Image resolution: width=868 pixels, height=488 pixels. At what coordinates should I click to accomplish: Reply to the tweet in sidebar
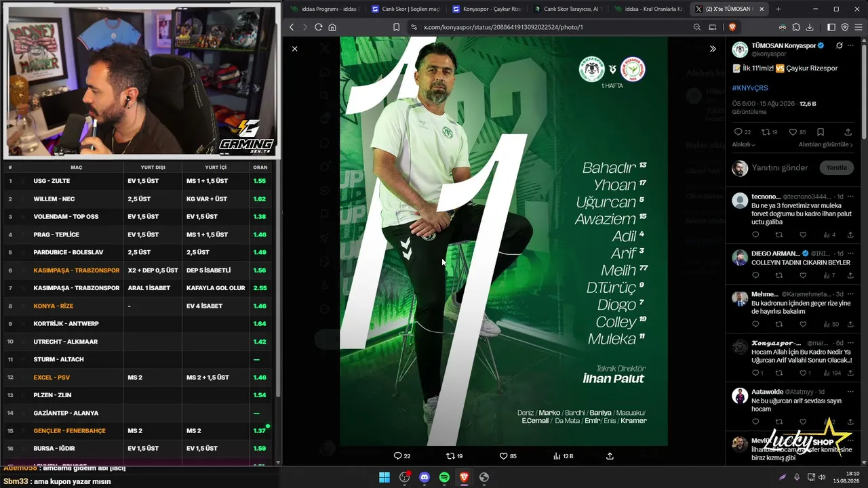pyautogui.click(x=743, y=132)
